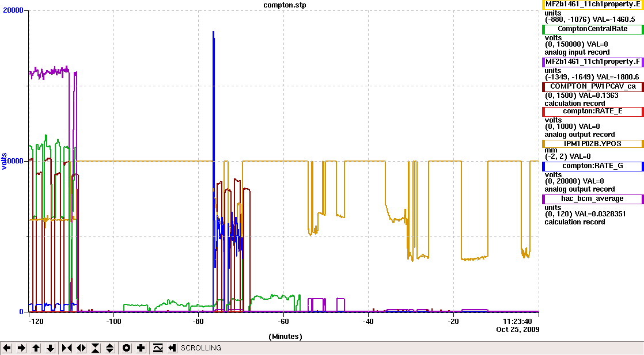Screen dimensions: 644x355
Task: Click the Oct 25, 2009 date label
Action: point(517,330)
